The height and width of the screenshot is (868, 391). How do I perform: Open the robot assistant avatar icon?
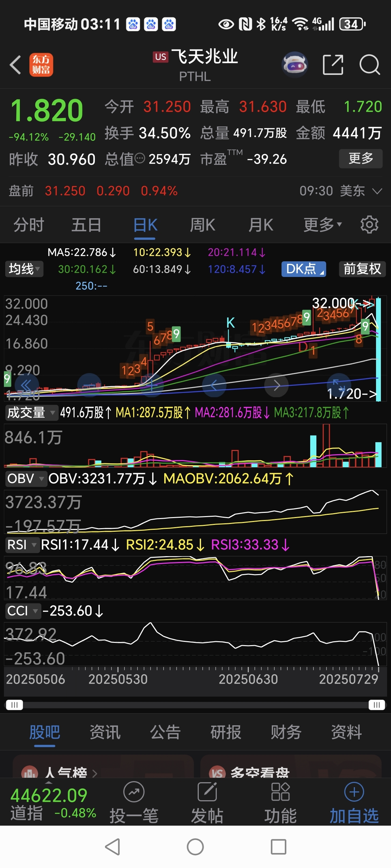(x=295, y=65)
